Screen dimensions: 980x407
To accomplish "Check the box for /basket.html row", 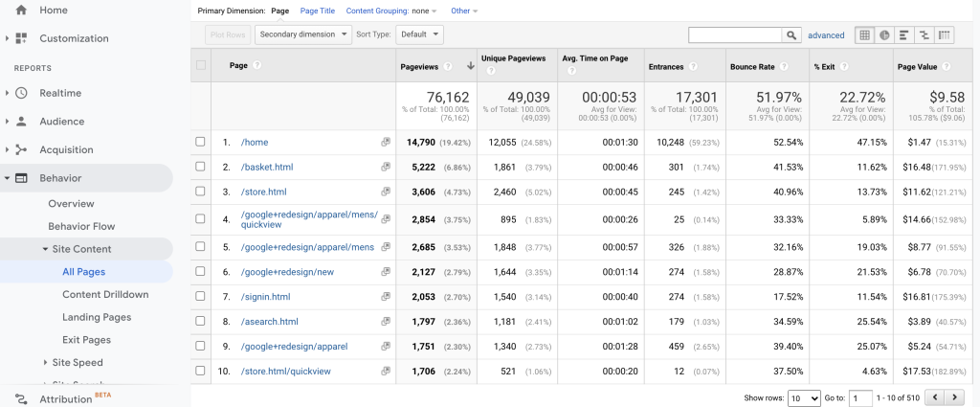I will [200, 167].
